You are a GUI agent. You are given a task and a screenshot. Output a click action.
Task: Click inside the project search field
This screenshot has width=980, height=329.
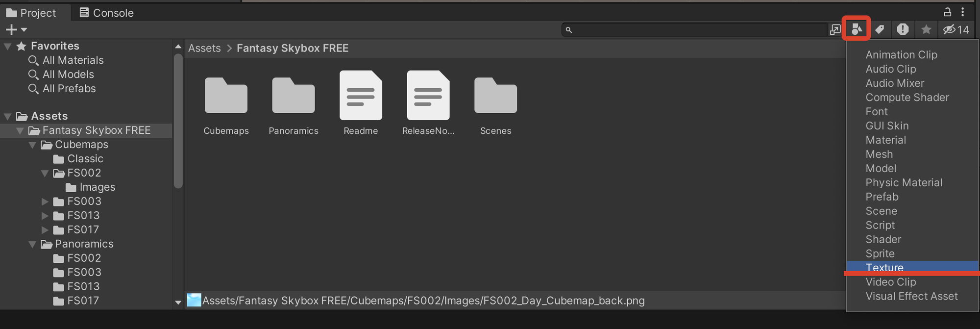694,29
